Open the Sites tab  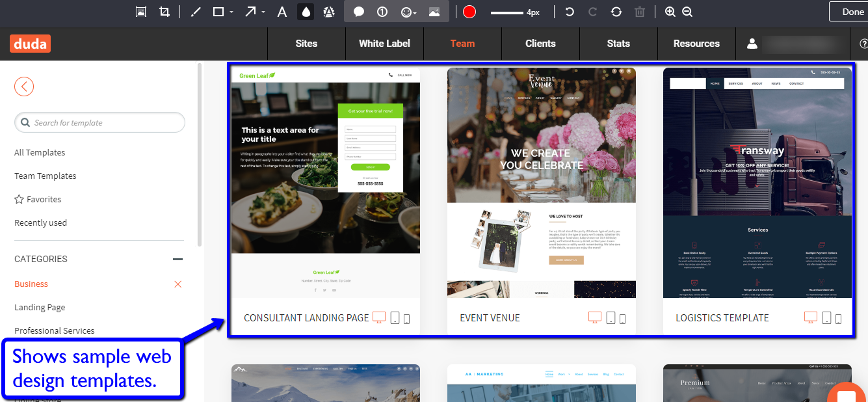pyautogui.click(x=306, y=44)
